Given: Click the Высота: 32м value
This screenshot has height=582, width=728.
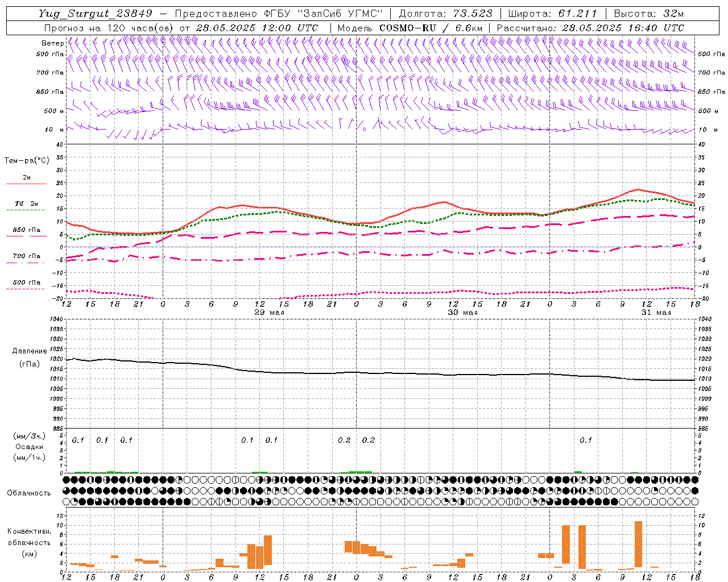Looking at the screenshot, I should (x=648, y=14).
